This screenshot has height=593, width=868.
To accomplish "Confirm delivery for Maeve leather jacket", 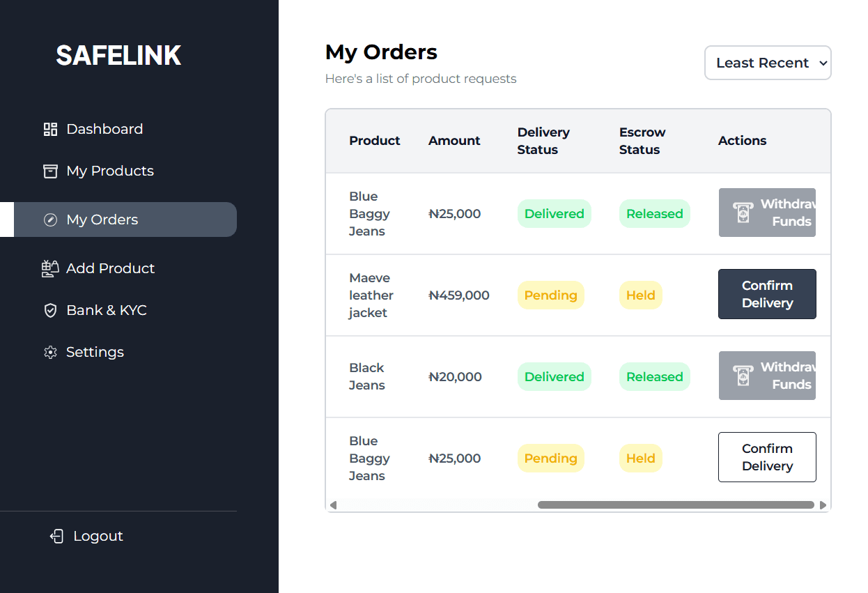I will point(767,294).
